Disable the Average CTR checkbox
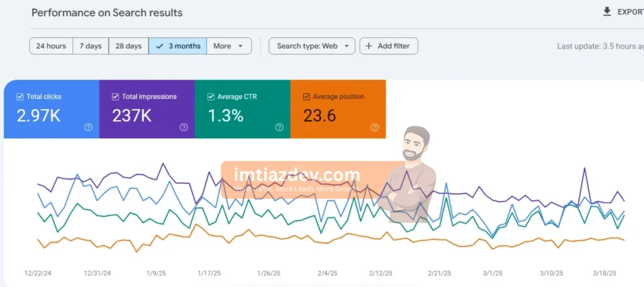The width and height of the screenshot is (644, 287). (x=211, y=97)
